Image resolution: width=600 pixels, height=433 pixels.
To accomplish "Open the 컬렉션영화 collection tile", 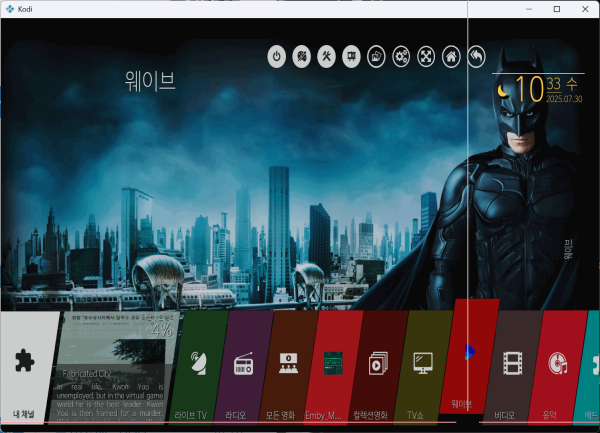I will click(x=378, y=366).
